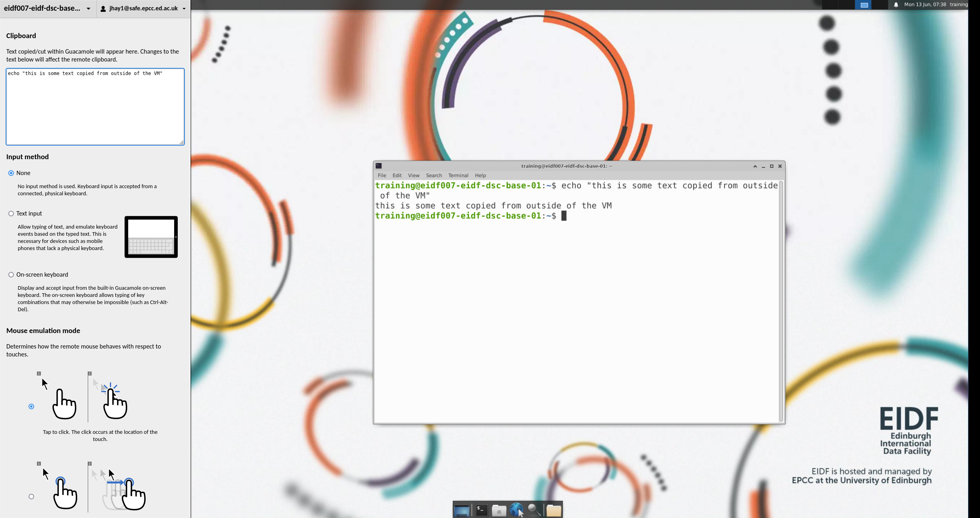
Task: Click the notification bell in the top panel
Action: tap(896, 5)
